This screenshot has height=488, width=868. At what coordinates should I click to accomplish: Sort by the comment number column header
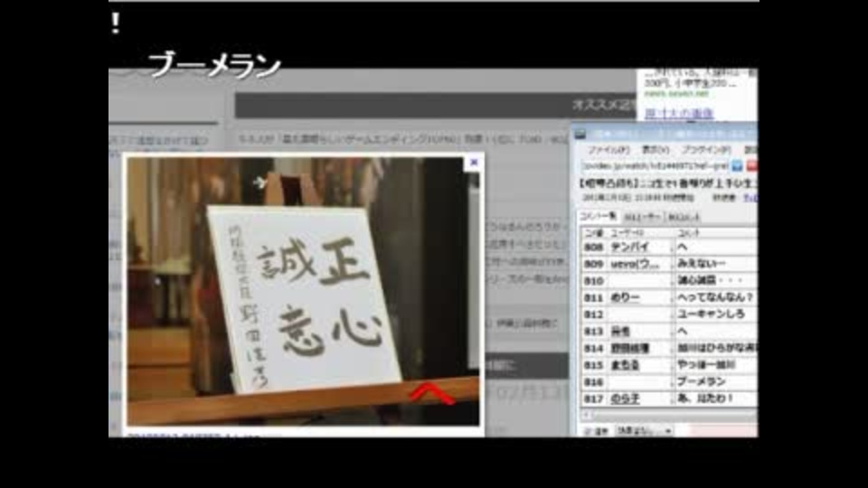pos(594,233)
